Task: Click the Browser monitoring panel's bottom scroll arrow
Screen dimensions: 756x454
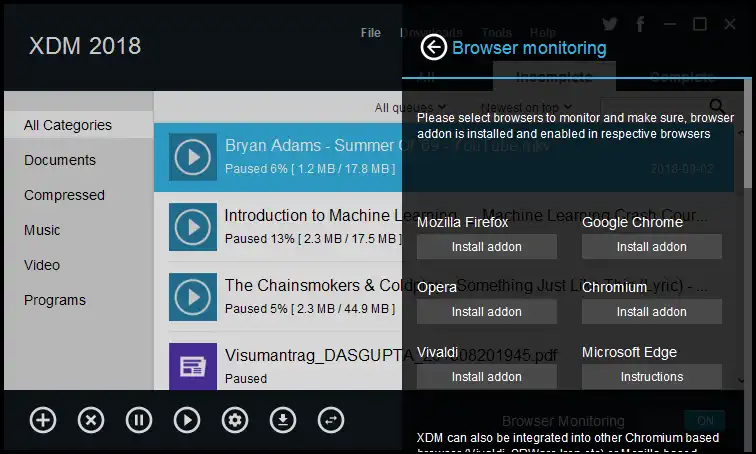Action: [x=741, y=380]
